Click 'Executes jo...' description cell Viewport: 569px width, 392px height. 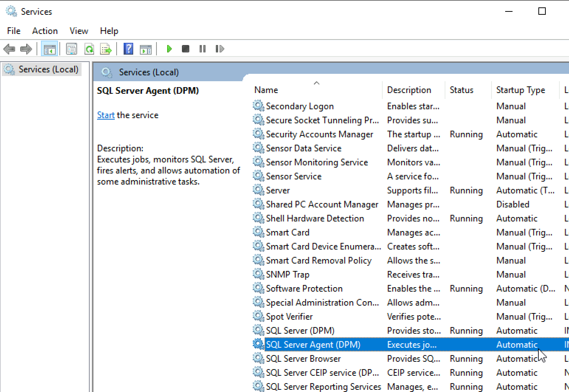tap(412, 345)
